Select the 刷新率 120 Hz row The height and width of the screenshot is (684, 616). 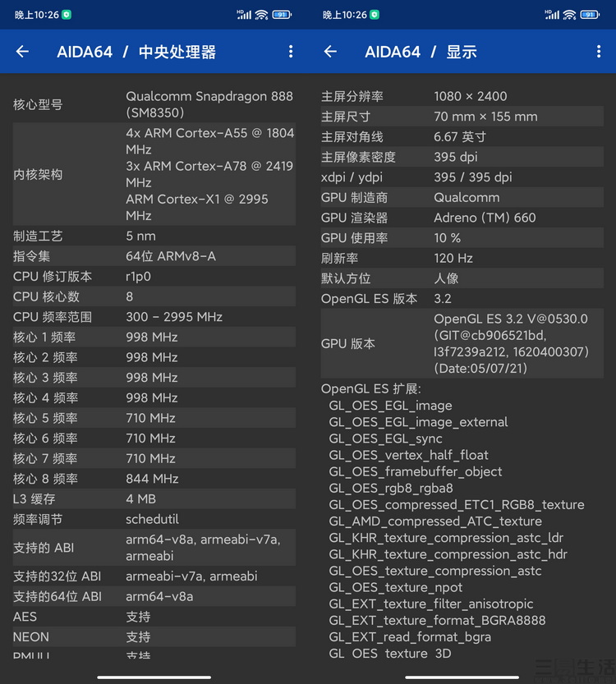pos(462,258)
